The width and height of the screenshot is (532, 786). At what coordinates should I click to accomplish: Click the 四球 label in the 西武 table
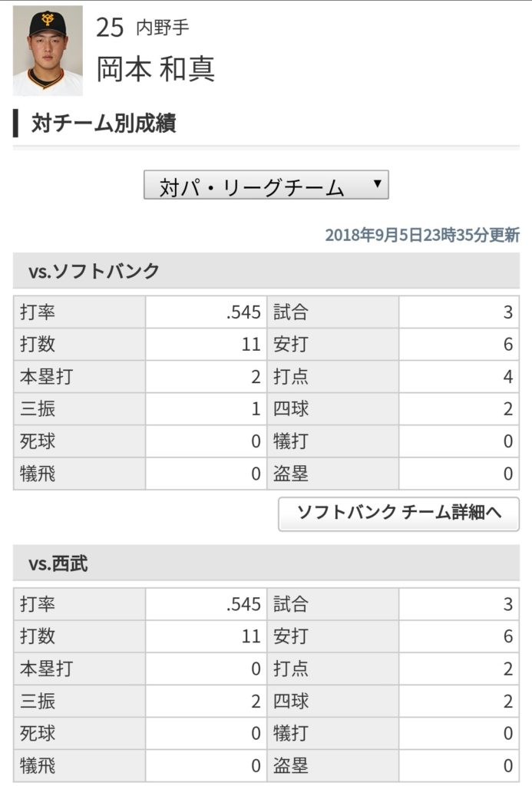coord(291,701)
